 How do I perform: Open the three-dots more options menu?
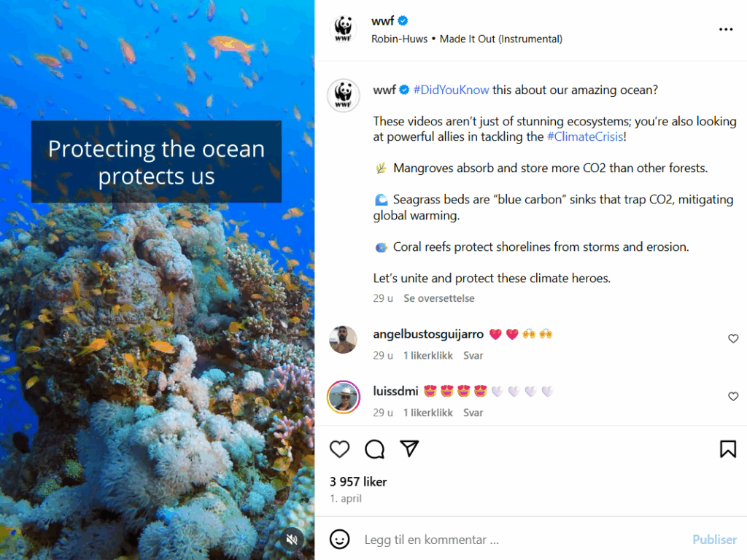coord(725,29)
